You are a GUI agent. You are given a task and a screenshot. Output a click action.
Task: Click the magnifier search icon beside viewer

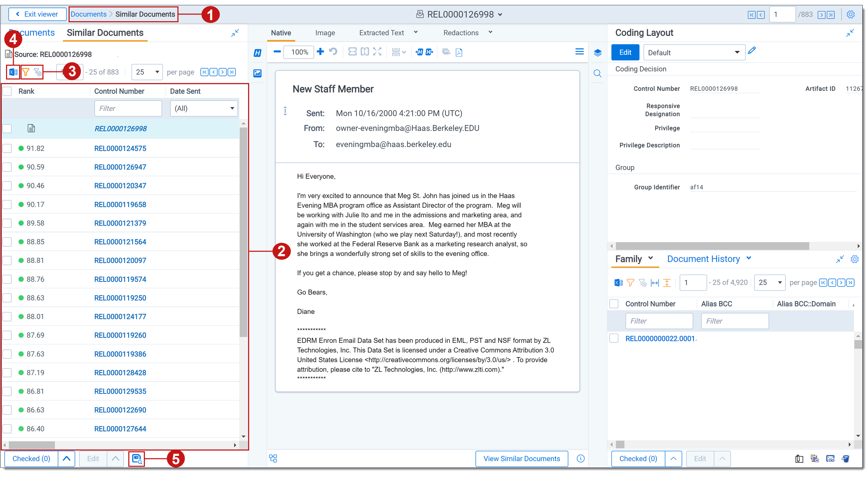pos(598,73)
